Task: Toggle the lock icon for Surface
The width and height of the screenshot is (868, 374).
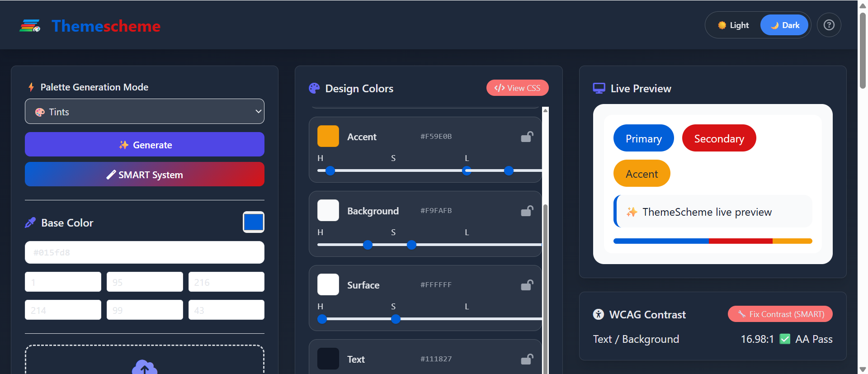Action: pos(527,285)
